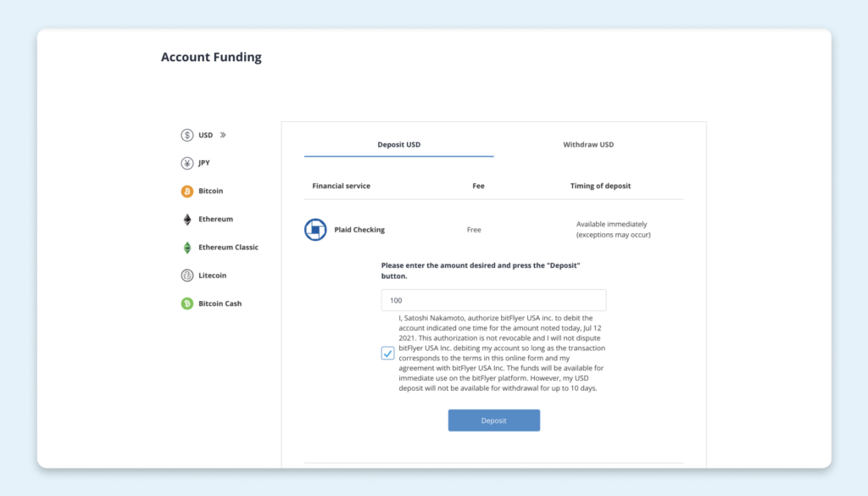Uncheck the debit authorization checkbox
Image resolution: width=868 pixels, height=496 pixels.
click(387, 354)
